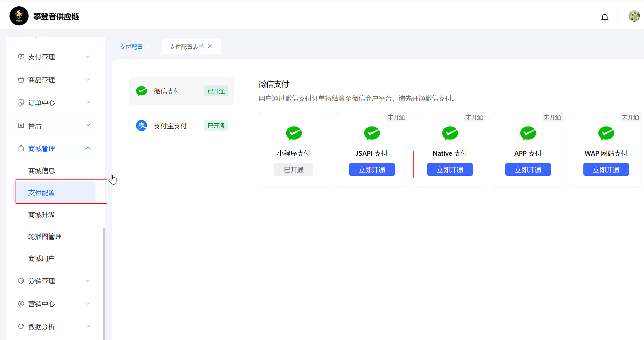This screenshot has width=644, height=340.
Task: Click the sidebar vertical scrollbar
Action: pyautogui.click(x=103, y=283)
